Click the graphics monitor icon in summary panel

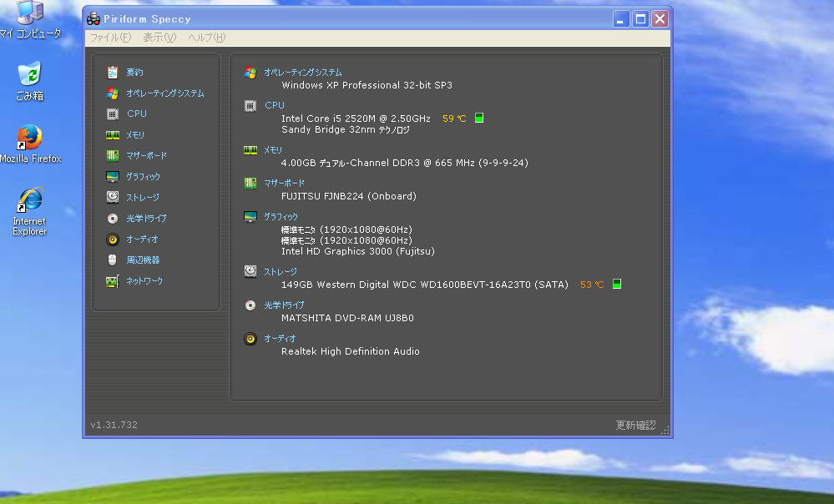(x=250, y=217)
